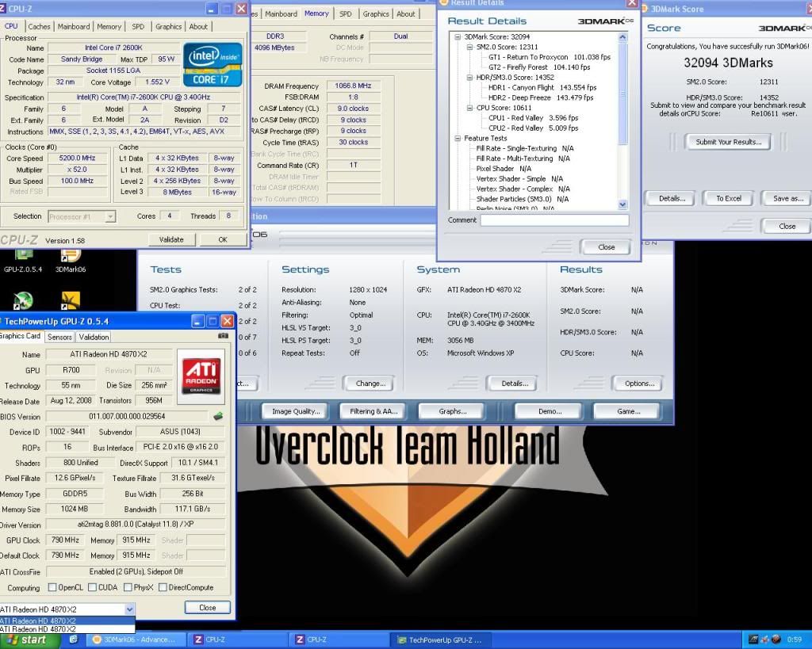Open Details... in the 3DMark Score window
Image resolution: width=812 pixels, height=649 pixels.
point(672,198)
